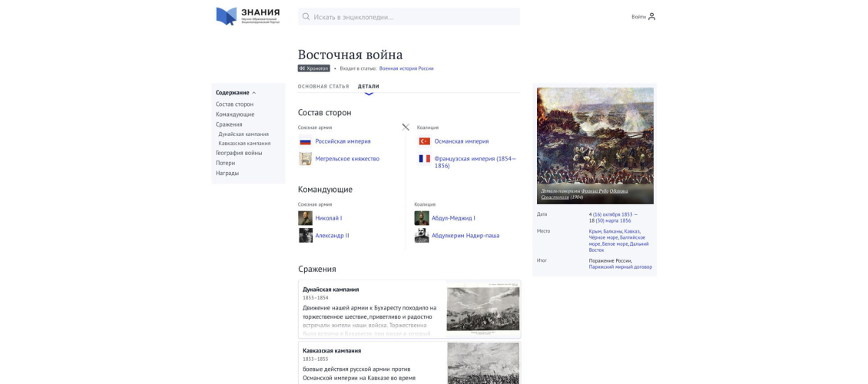Open the Чёрное море location link
The width and height of the screenshot is (868, 384).
(604, 237)
